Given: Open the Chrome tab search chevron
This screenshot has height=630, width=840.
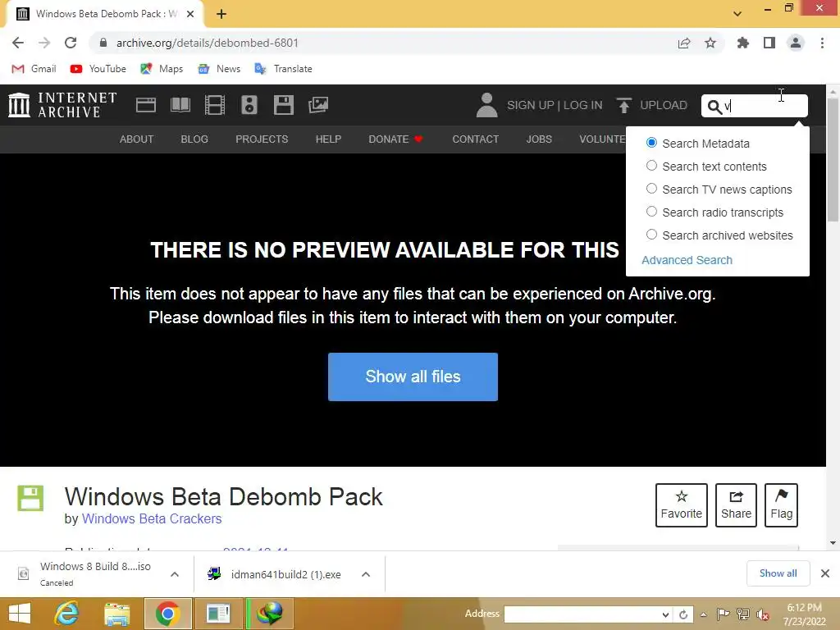Looking at the screenshot, I should [737, 14].
